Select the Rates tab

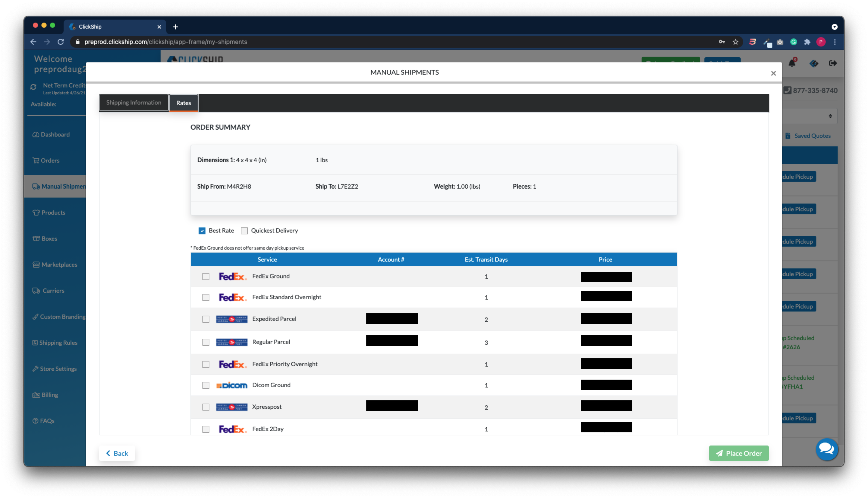click(x=183, y=103)
